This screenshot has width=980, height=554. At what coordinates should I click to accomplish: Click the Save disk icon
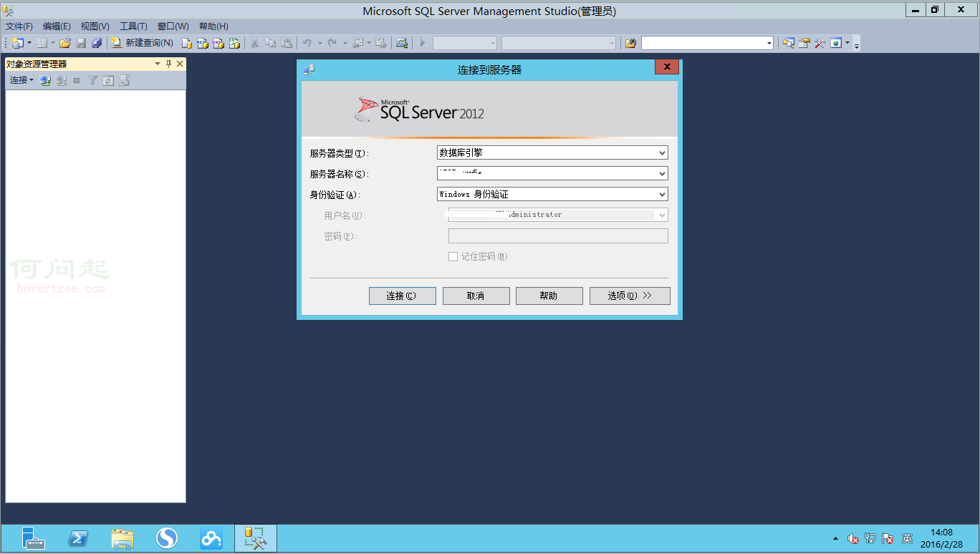pos(81,43)
